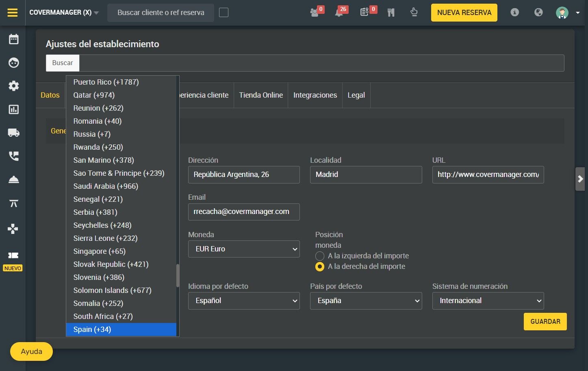Switch to the Integraciones tab
Image resolution: width=588 pixels, height=371 pixels.
click(x=315, y=95)
